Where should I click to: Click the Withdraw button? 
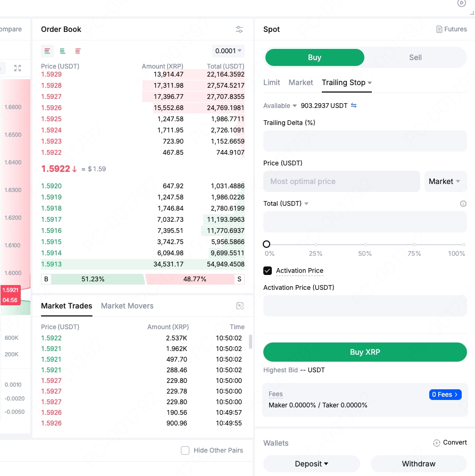click(419, 464)
